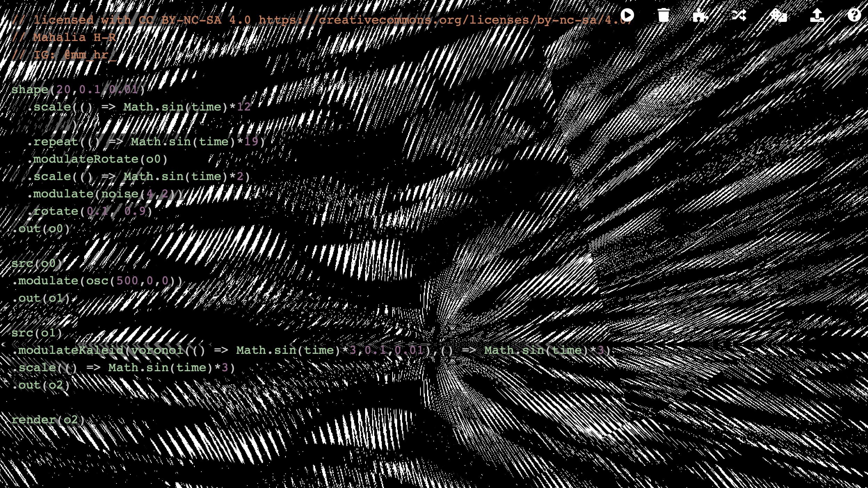
Task: Click the .repeat Math.sin(time)*19 line
Action: (146, 142)
